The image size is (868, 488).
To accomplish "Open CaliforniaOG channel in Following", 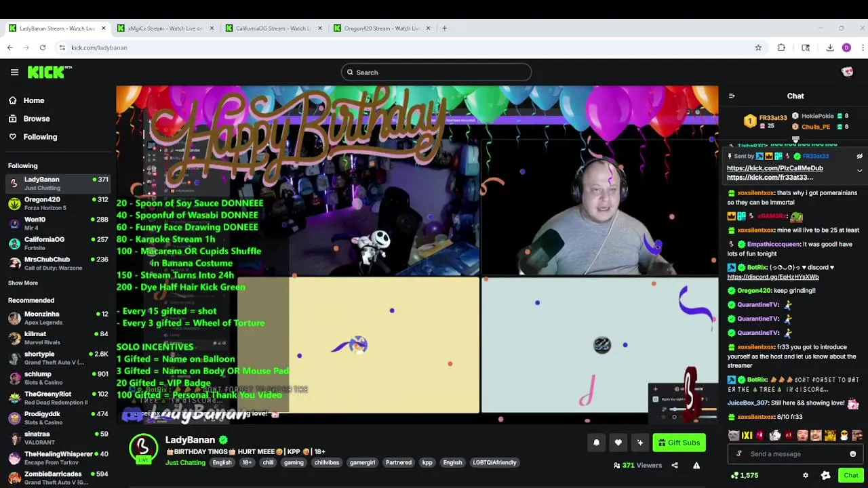I will coord(58,243).
